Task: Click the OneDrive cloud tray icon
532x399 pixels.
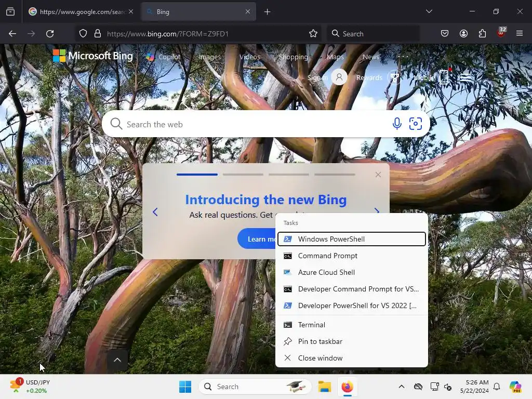Action: tap(418, 387)
